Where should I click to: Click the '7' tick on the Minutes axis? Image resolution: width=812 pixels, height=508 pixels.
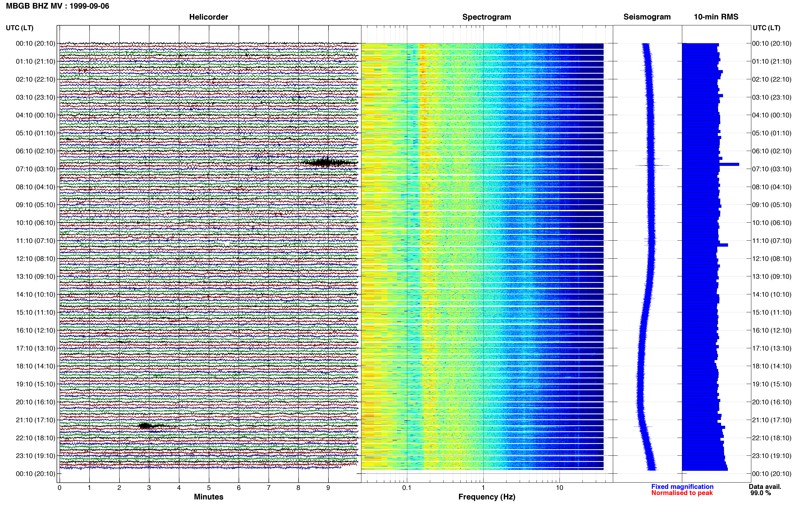point(269,488)
